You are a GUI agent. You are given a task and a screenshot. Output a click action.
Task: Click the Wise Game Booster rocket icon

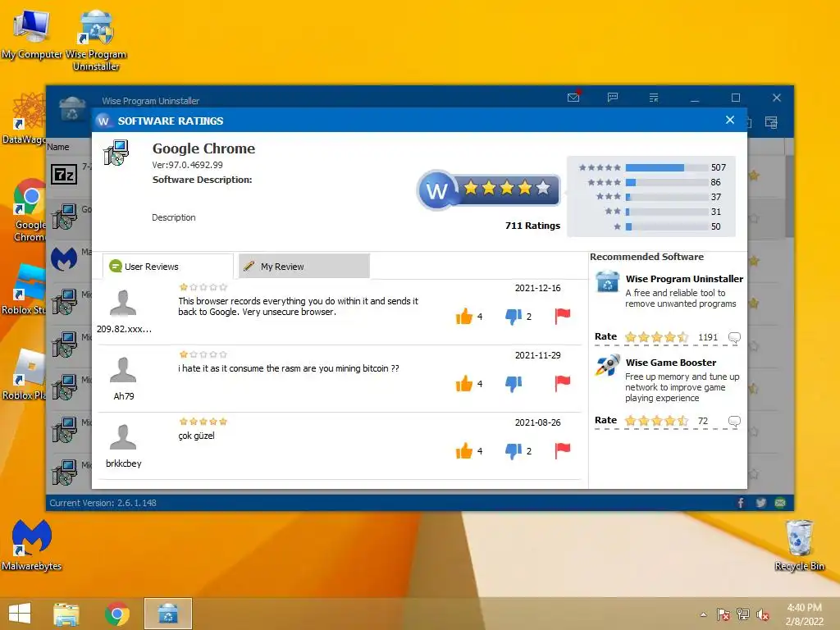click(x=608, y=366)
